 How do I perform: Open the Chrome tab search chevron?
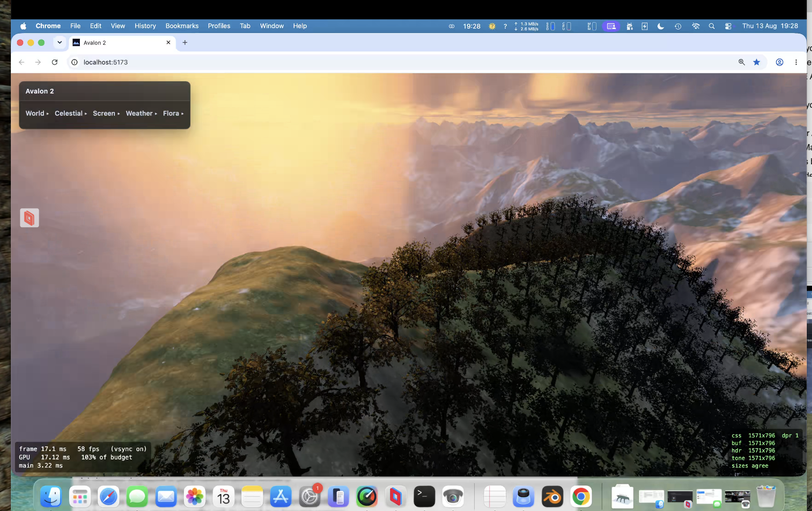(60, 43)
